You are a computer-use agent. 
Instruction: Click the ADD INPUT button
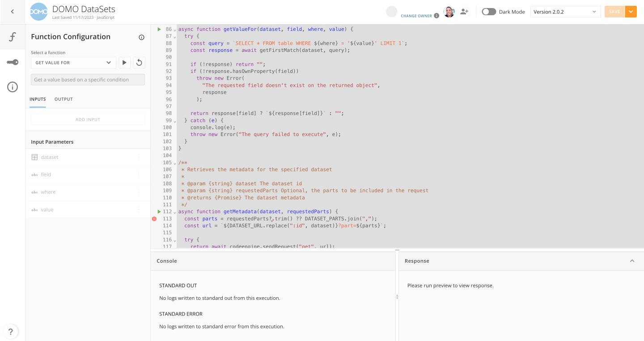tap(88, 119)
